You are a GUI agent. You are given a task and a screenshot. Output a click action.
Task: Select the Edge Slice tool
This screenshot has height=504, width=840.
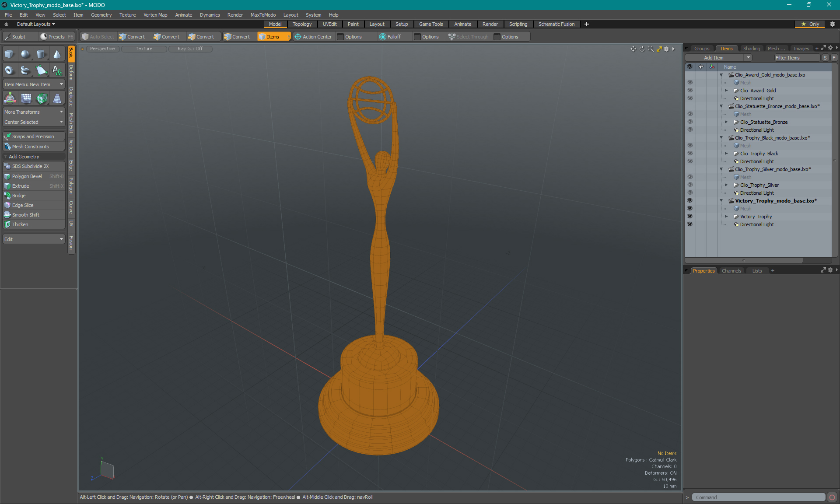(23, 205)
